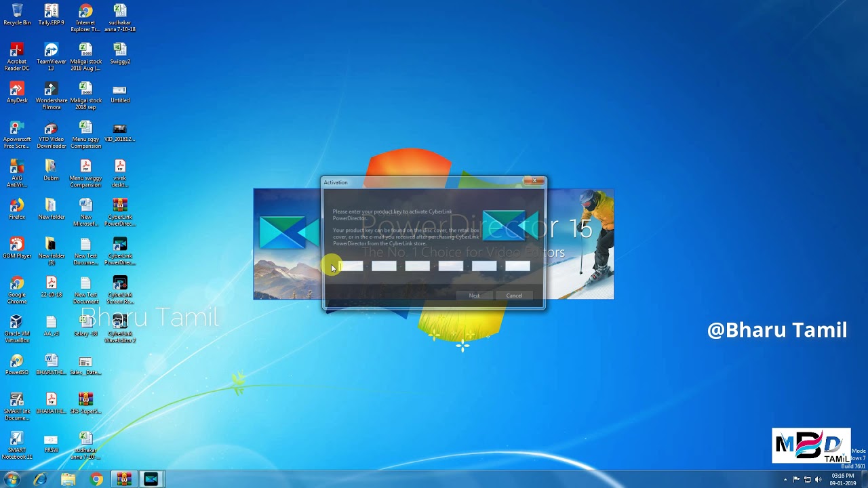Select the Google Chrome desktop shortcut
Viewport: 868px width, 488px height.
pos(17,289)
